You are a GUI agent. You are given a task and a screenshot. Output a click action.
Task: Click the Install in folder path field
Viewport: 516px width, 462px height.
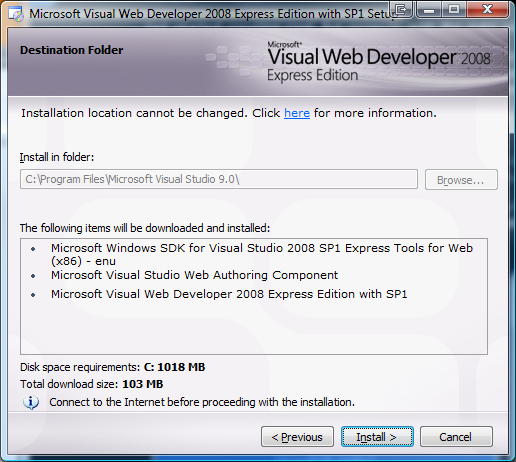[x=219, y=179]
